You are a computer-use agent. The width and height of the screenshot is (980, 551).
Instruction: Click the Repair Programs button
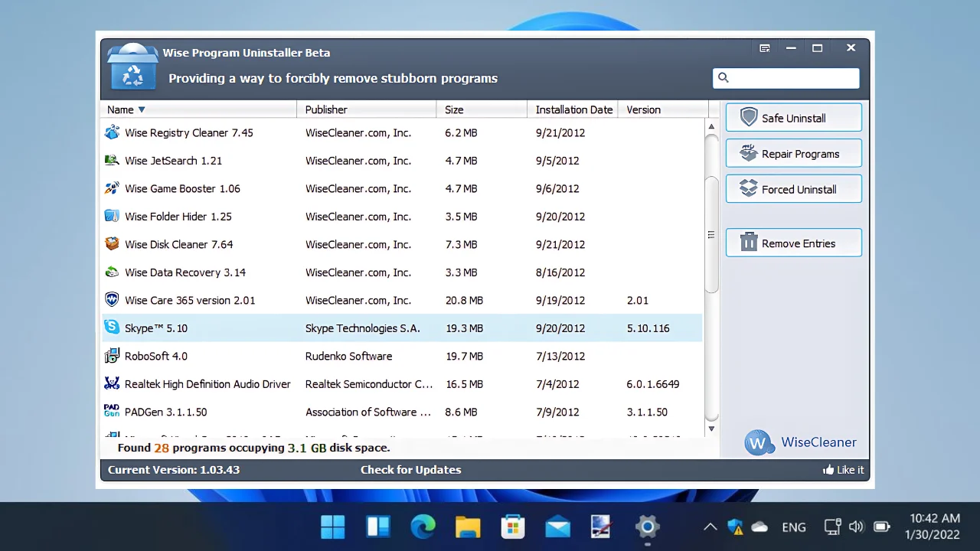tap(794, 153)
